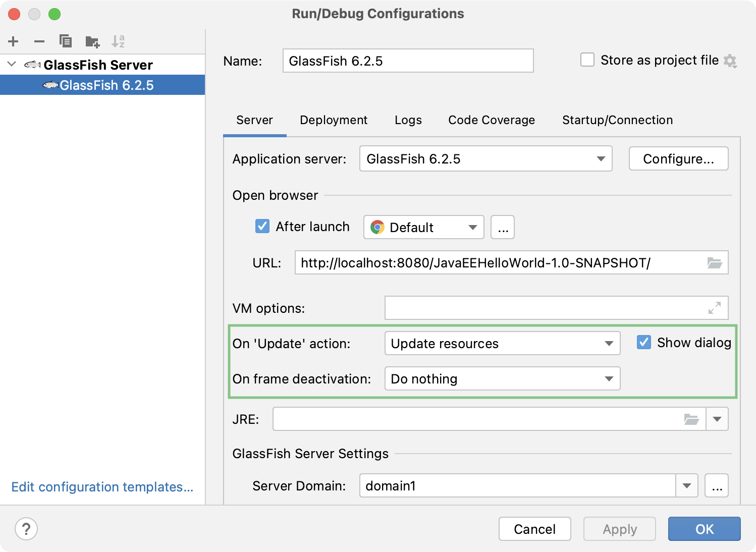This screenshot has height=552, width=756.
Task: Click the GlassFish Server group fish icon
Action: click(33, 65)
